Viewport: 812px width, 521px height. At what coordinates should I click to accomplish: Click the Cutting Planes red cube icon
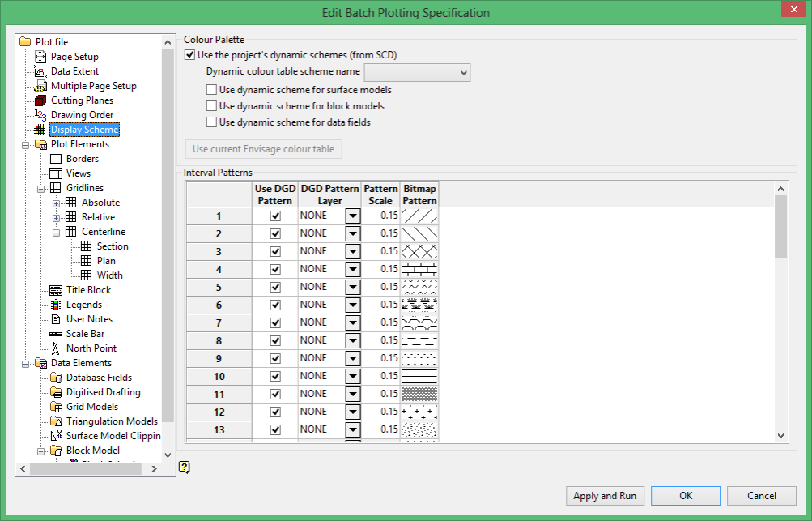[40, 100]
